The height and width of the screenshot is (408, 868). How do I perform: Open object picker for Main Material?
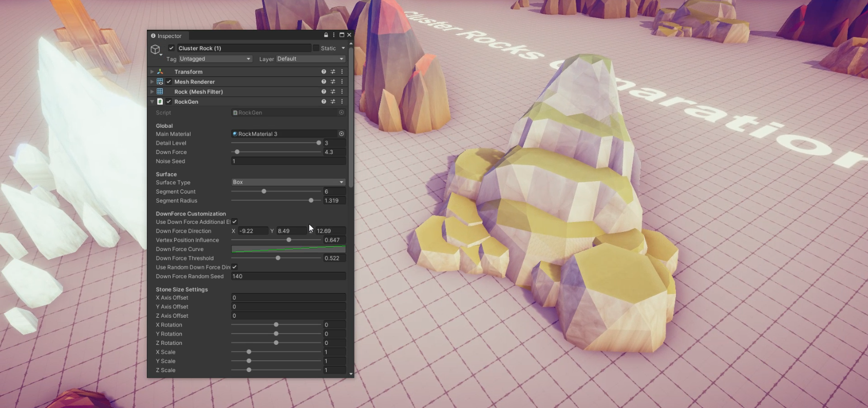click(x=341, y=134)
